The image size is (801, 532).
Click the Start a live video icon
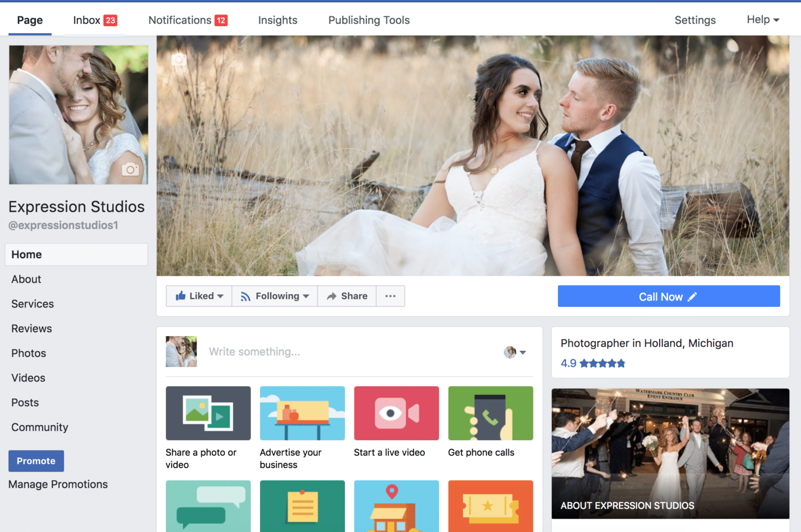396,414
